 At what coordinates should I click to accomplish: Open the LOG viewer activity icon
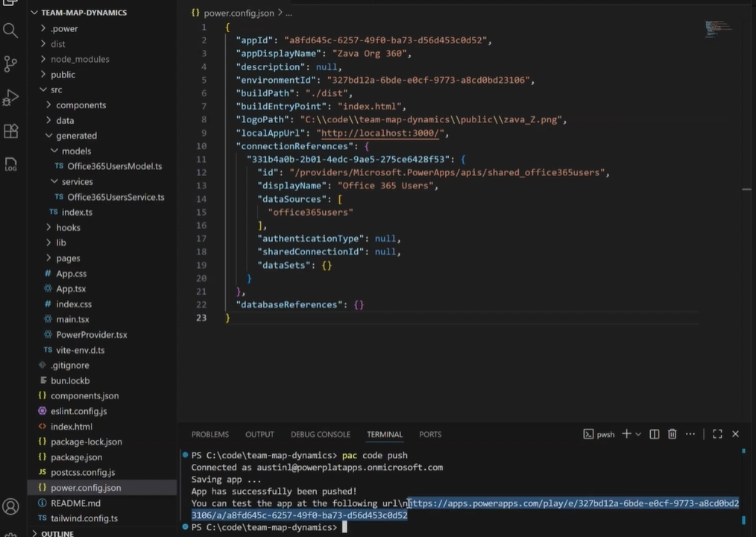[10, 164]
